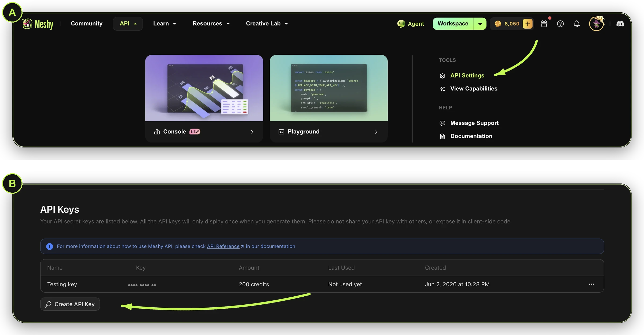Click "Jun 2, 2026 at 10:28 PM" cell
The height and width of the screenshot is (335, 644).
[x=457, y=284]
